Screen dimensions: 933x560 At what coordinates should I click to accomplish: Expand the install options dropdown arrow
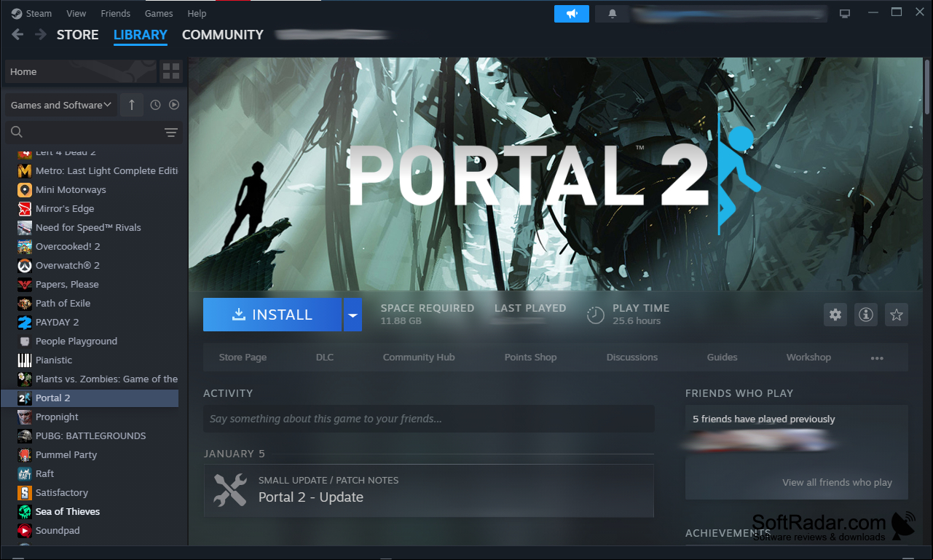click(353, 315)
